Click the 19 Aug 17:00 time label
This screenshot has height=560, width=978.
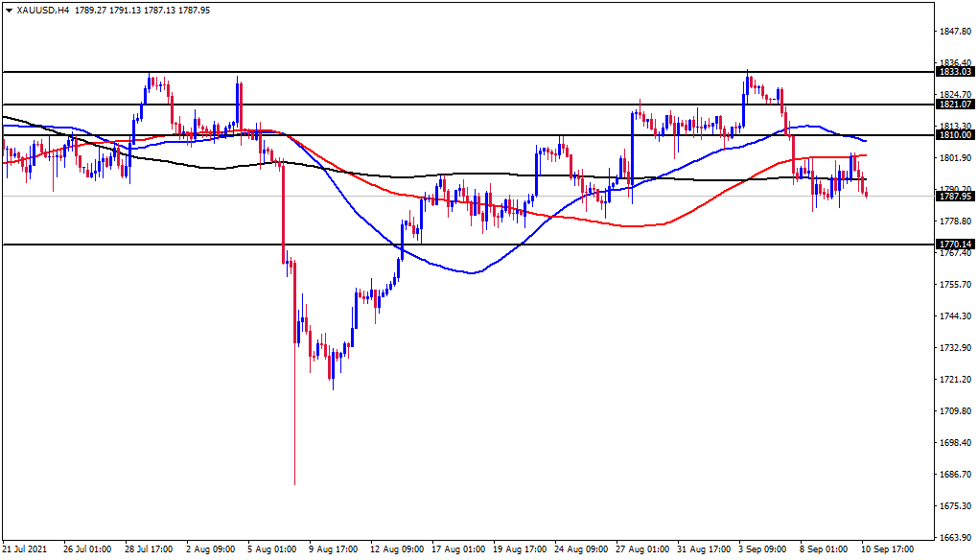click(521, 549)
